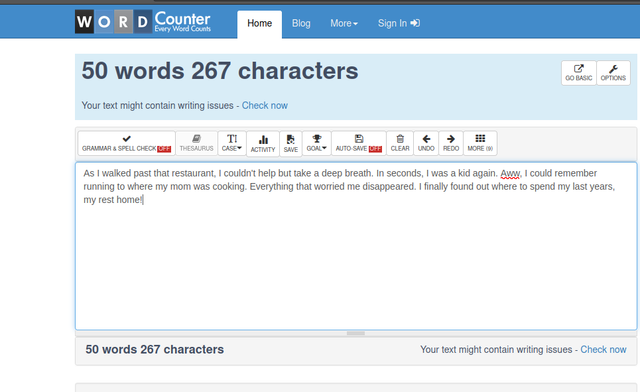640x392 pixels.
Task: Grab the textarea resize handle
Action: 356,333
